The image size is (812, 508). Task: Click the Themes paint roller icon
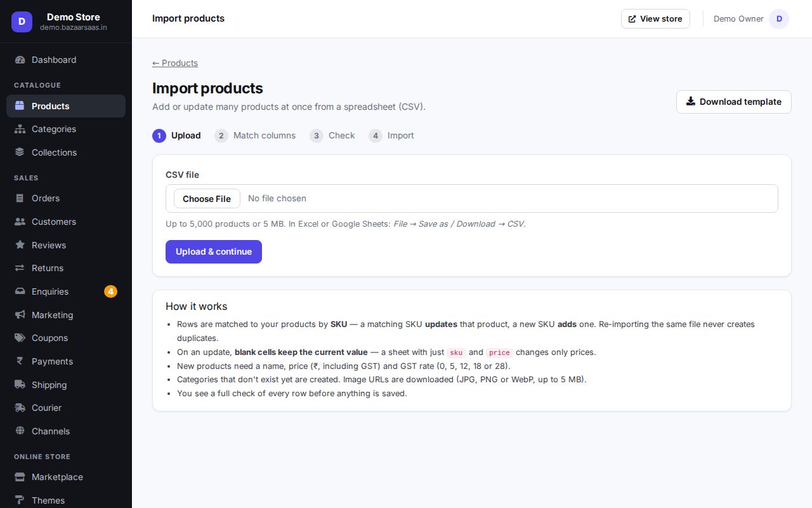pyautogui.click(x=20, y=500)
